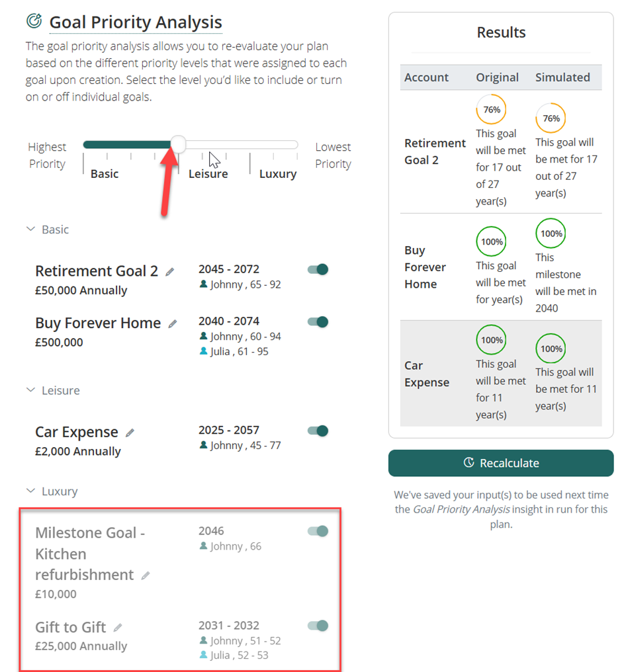Click the pencil icon beside Gift to Gift
The width and height of the screenshot is (622, 672).
[x=118, y=627]
